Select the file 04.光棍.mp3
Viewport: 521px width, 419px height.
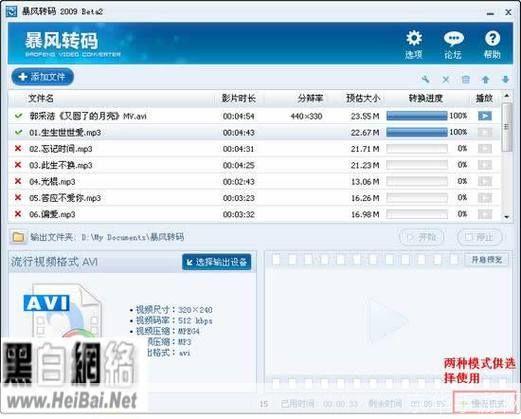[52, 181]
